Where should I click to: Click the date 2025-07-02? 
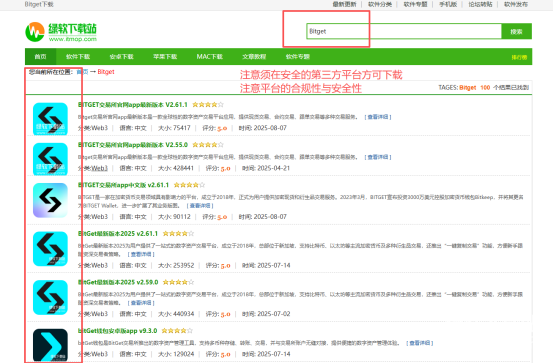point(273,314)
